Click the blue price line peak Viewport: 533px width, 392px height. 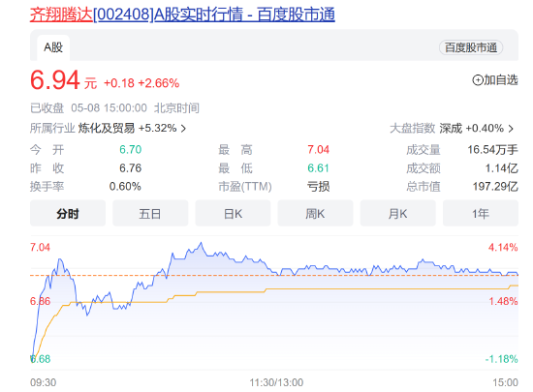[x=201, y=243]
